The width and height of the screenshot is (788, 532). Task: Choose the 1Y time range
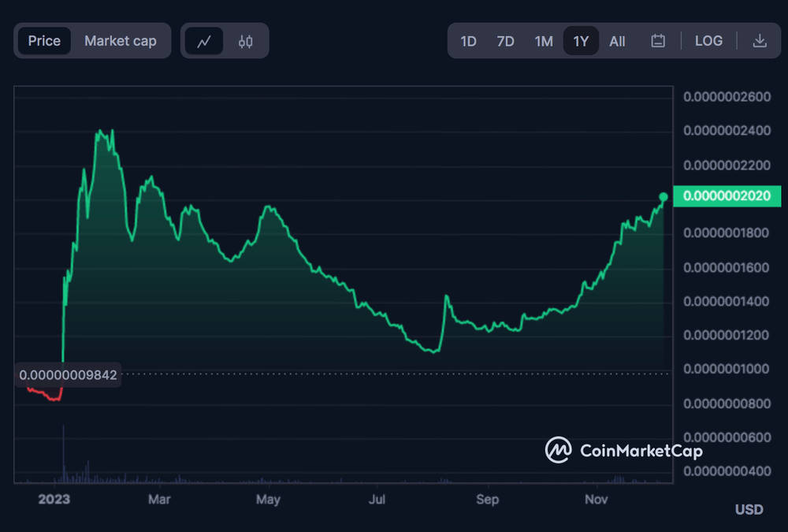pos(581,41)
